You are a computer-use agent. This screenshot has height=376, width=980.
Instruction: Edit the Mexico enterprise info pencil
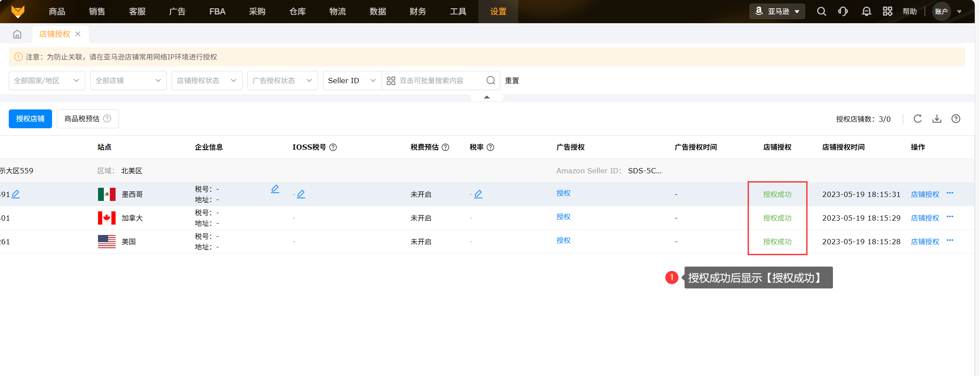pos(275,189)
